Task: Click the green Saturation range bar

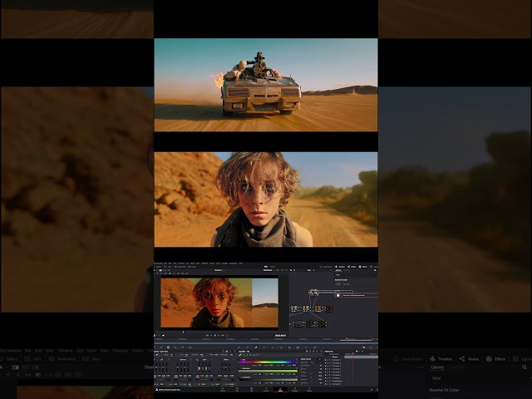Action: [268, 372]
